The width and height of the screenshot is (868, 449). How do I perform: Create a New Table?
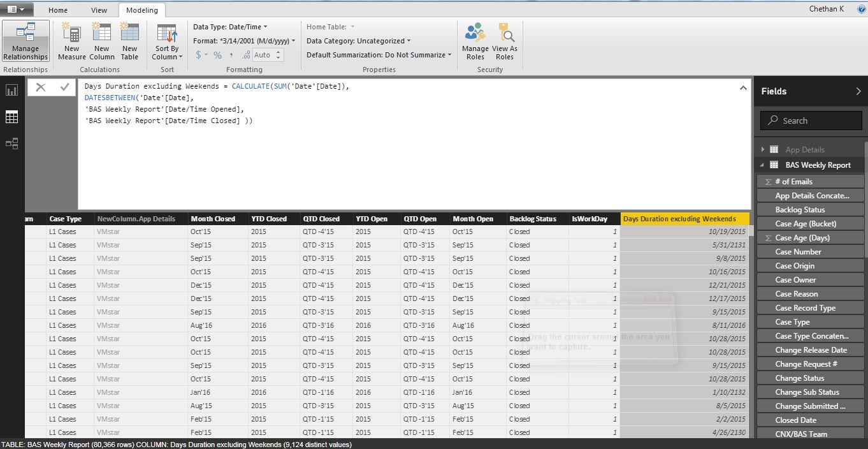129,40
